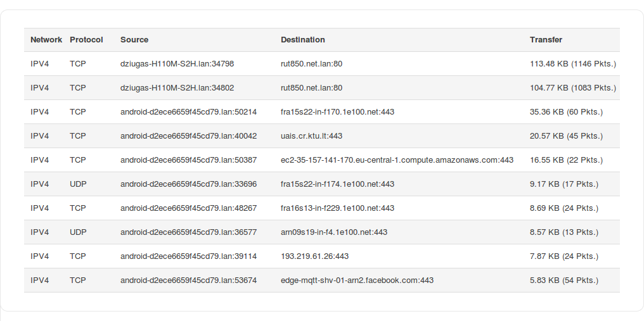
Task: Select the 35.36 KB transfer cell
Action: [x=566, y=112]
